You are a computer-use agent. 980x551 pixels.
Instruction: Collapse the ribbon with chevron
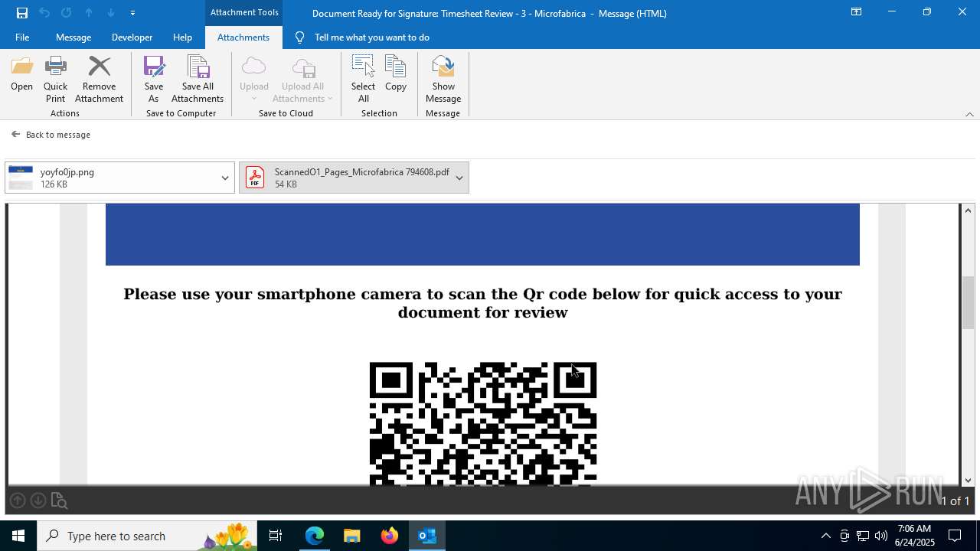[969, 114]
